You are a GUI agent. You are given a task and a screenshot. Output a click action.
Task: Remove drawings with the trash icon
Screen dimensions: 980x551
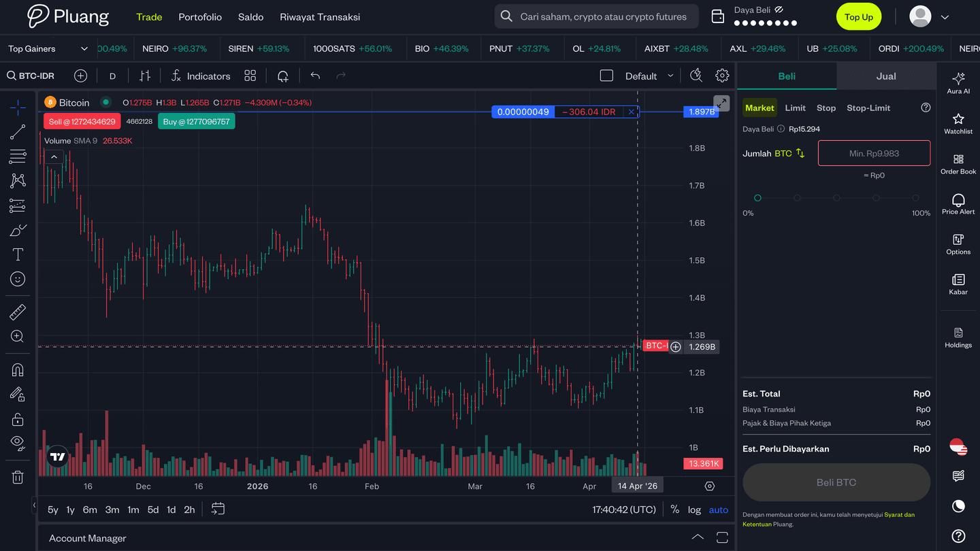[18, 478]
